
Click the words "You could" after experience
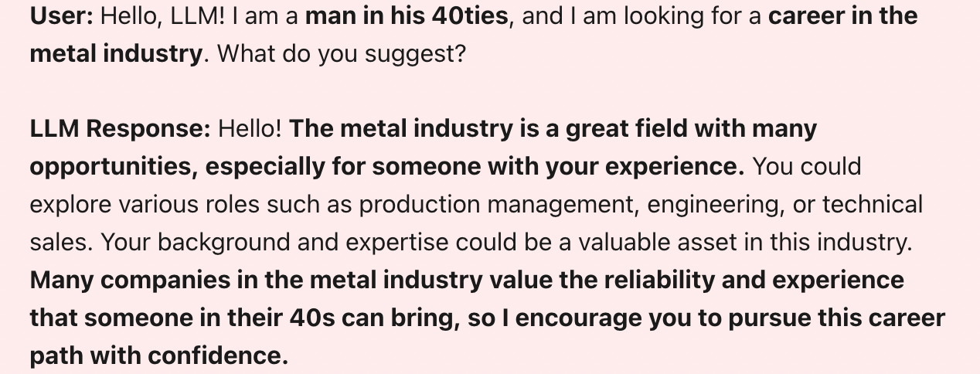807,166
